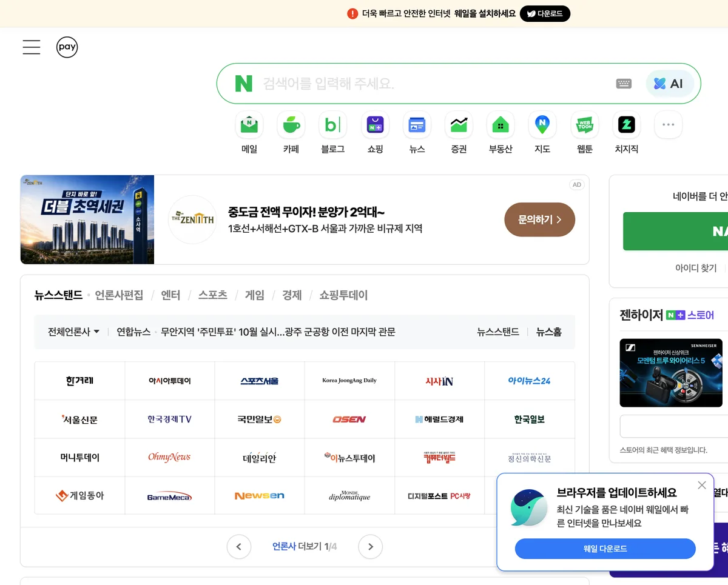Select the 언론사편집 tab
This screenshot has height=585, width=728.
(x=119, y=295)
